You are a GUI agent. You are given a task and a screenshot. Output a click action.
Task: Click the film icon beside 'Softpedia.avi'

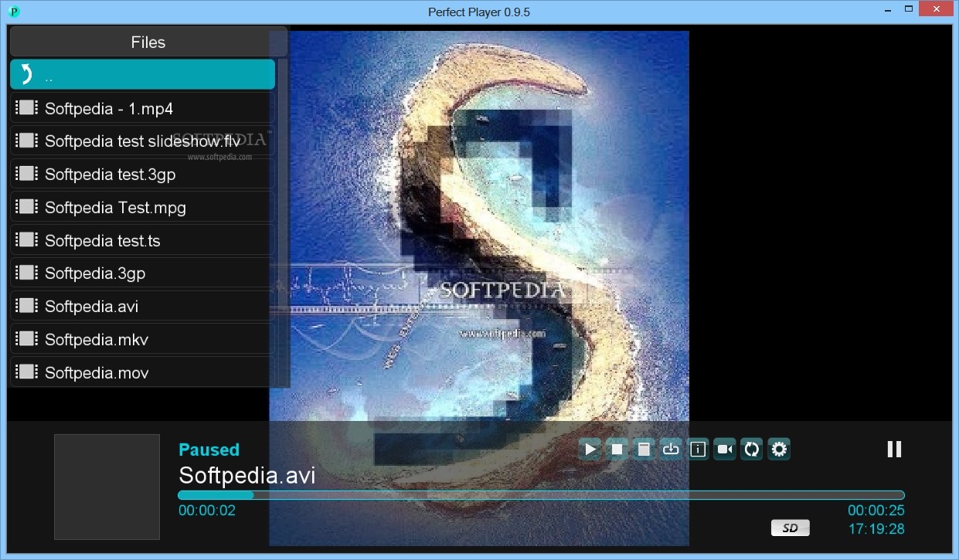click(x=27, y=306)
